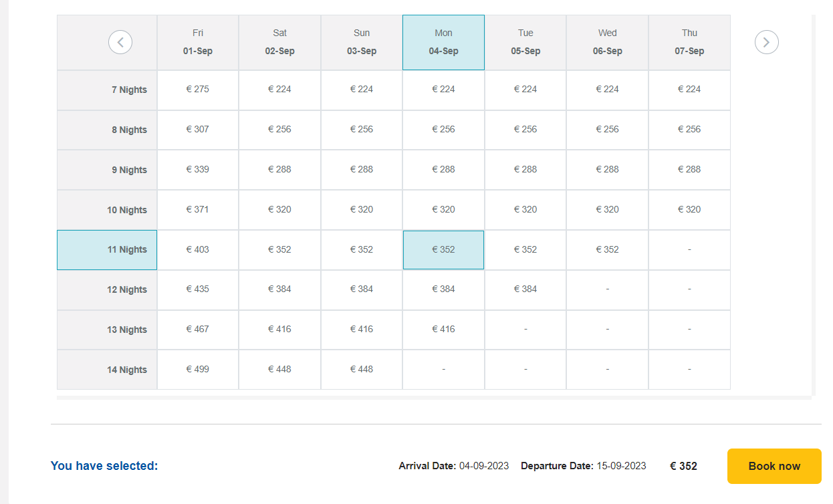Image resolution: width=833 pixels, height=504 pixels.
Task: Select the Fri 01-Sep column header
Action: click(198, 42)
